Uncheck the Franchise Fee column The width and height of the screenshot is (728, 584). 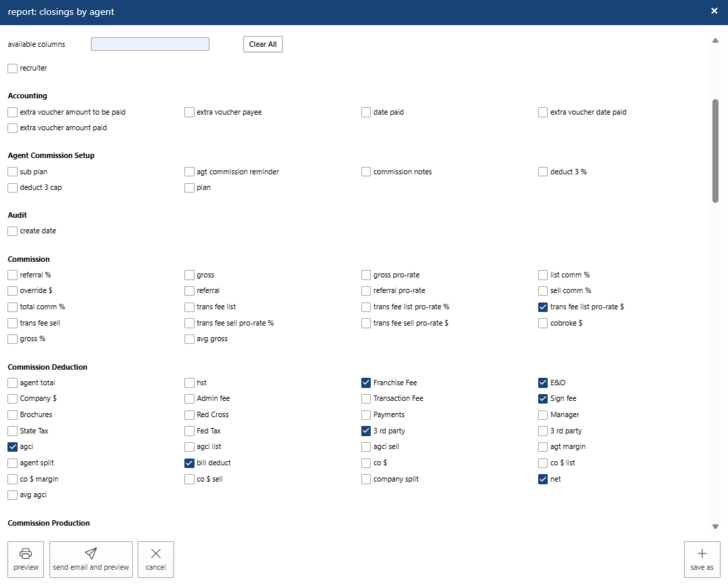[367, 383]
